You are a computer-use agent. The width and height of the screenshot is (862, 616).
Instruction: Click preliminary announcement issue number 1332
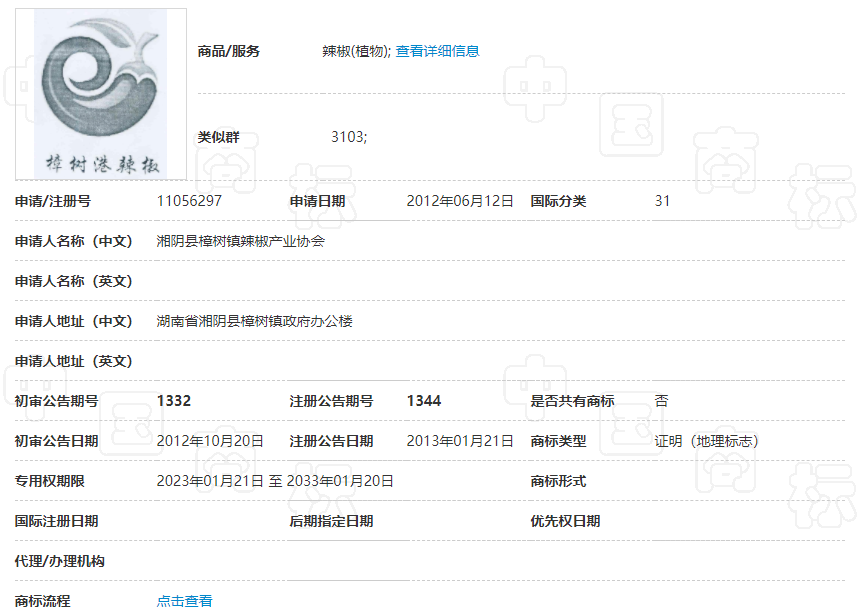tap(174, 401)
